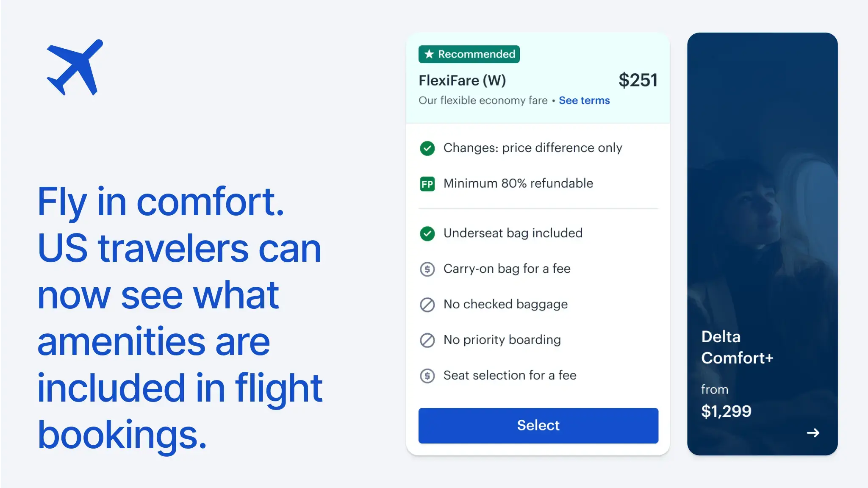
Task: Click prohibited icon beside No priority boarding
Action: click(x=427, y=340)
